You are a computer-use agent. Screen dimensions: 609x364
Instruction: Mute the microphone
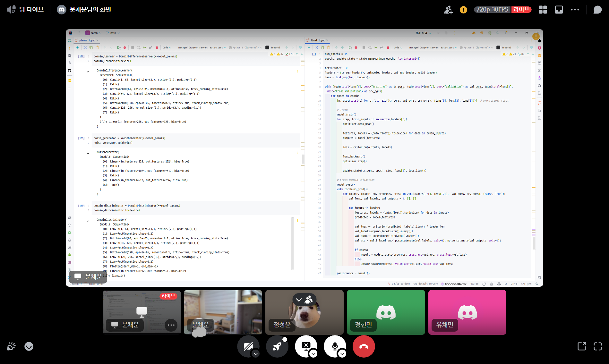click(335, 346)
